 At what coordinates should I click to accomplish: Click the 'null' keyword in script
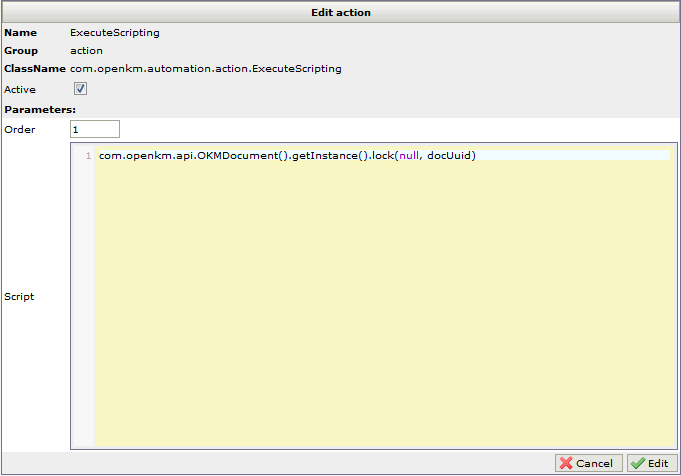(x=409, y=155)
